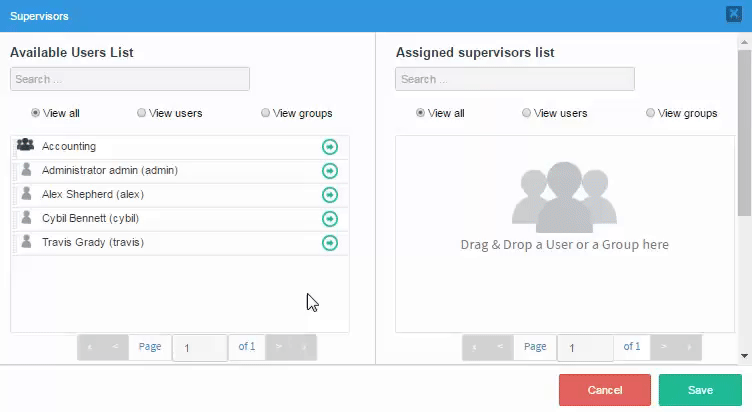Click the Accounting group icon
Image resolution: width=752 pixels, height=412 pixels.
(26, 146)
